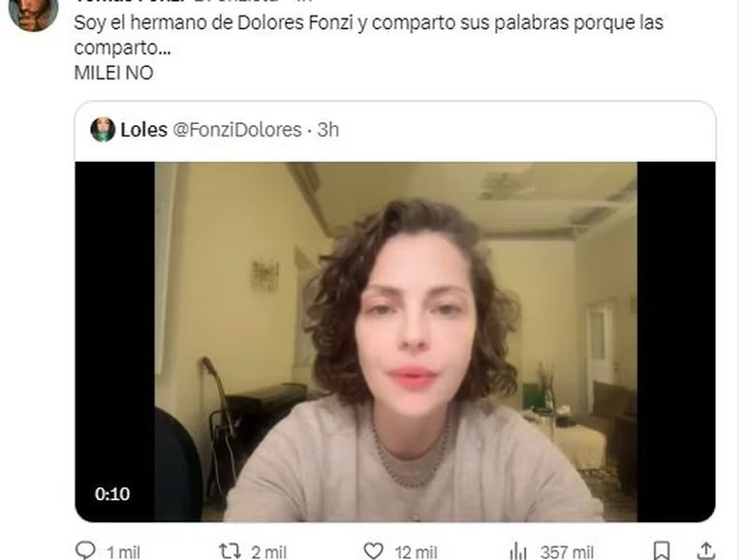Open Loles profile avatar in quoted tweet

[x=103, y=130]
